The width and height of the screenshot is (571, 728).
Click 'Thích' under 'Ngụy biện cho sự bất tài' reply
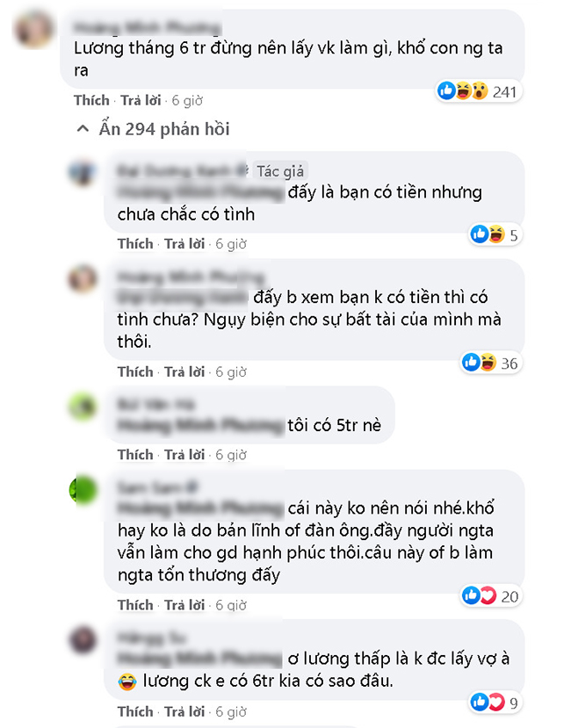[x=135, y=371]
